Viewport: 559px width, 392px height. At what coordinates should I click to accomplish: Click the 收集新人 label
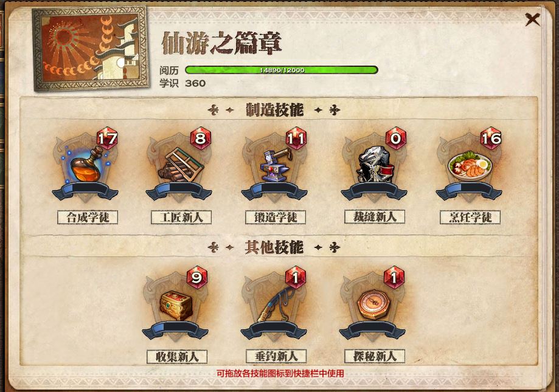pos(177,356)
